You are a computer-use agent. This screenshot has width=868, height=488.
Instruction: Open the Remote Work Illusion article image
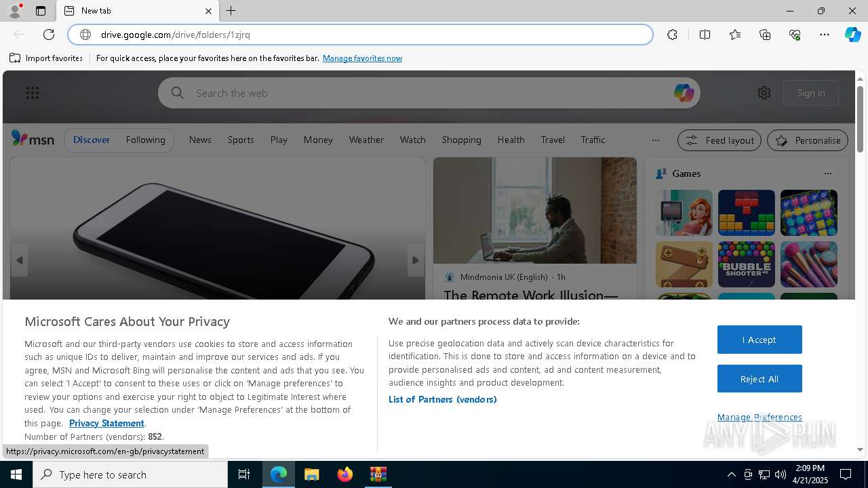pyautogui.click(x=535, y=210)
